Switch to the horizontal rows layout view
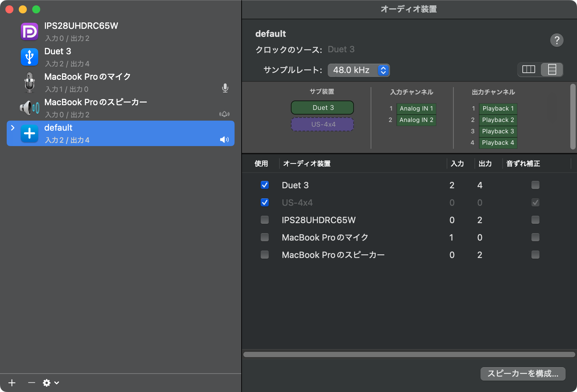Screen dimensions: 577x392 point(552,70)
